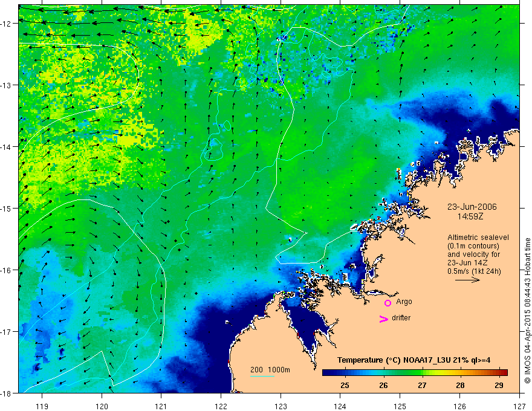Click the latitude axis label -13
This screenshot has height=411, width=532.
[7, 85]
